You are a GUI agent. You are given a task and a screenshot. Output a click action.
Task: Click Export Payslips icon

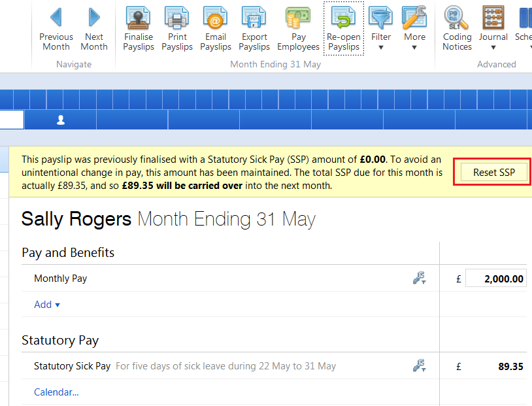[x=254, y=18]
